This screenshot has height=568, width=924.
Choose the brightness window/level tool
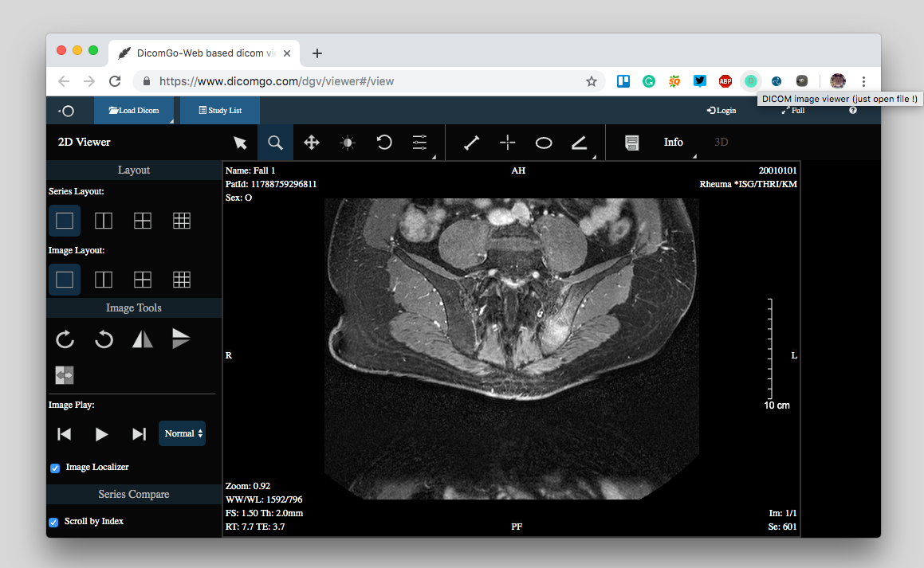pyautogui.click(x=348, y=143)
